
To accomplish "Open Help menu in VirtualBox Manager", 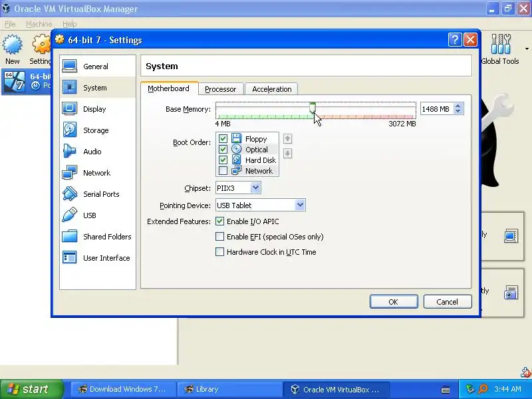I will [x=70, y=24].
